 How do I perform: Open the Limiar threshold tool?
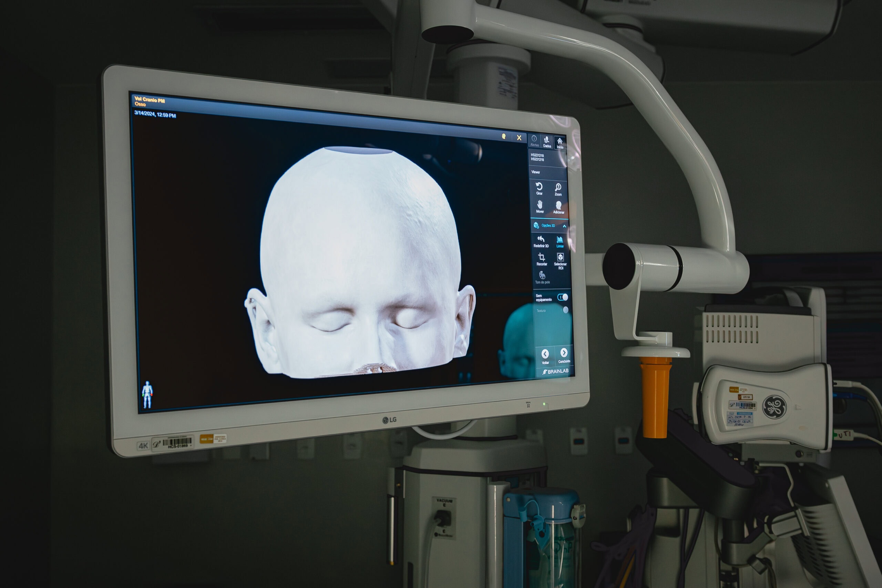tap(560, 241)
